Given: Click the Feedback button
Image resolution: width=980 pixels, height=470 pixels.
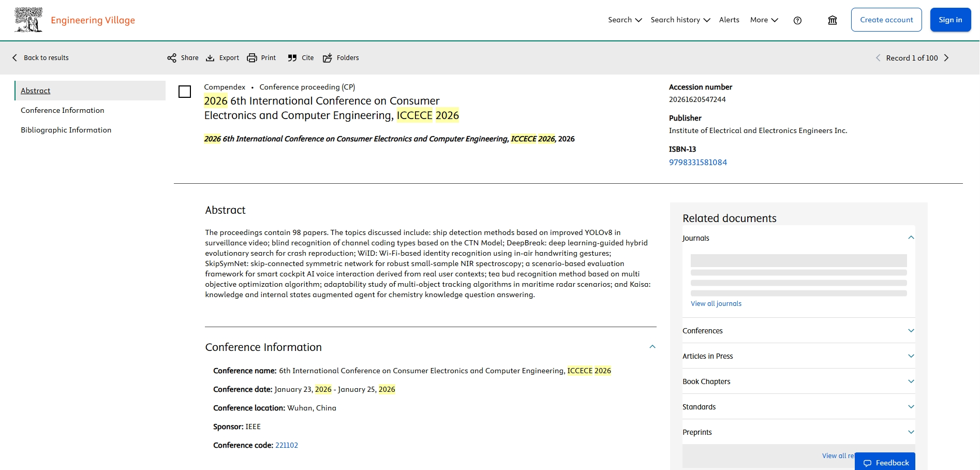Looking at the screenshot, I should [885, 462].
